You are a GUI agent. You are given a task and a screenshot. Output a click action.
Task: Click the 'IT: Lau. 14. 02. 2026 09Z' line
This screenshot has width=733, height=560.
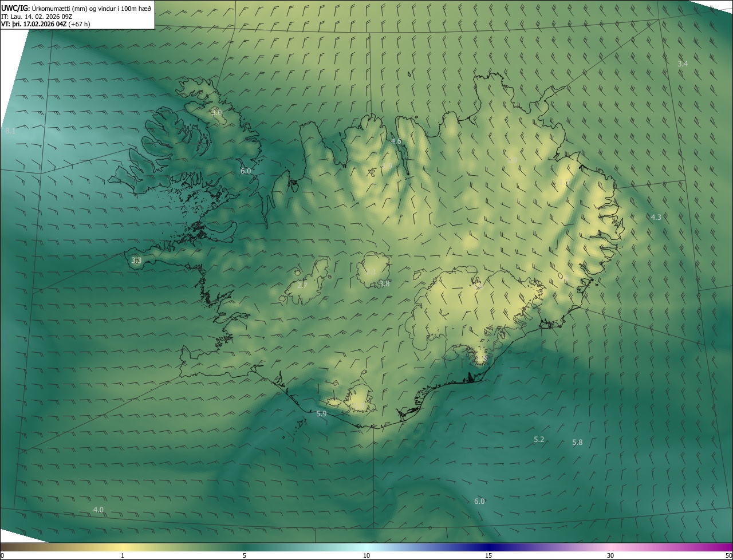pyautogui.click(x=37, y=17)
